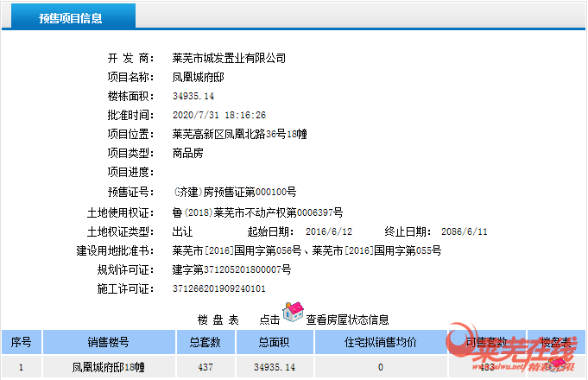Viewport: 588px width, 380px height.
Task: Click land certificate 鲁(2018)莱芜市不动产权第0006397号
Action: coord(257,212)
